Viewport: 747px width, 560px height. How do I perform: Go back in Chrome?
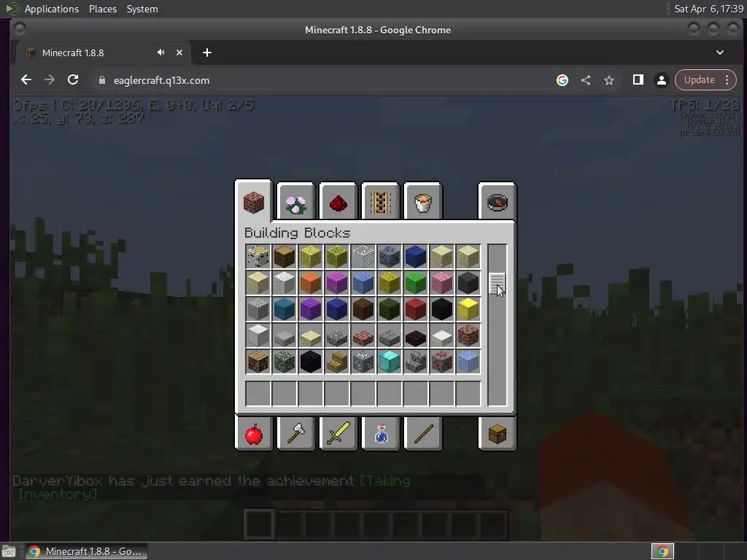pos(26,80)
